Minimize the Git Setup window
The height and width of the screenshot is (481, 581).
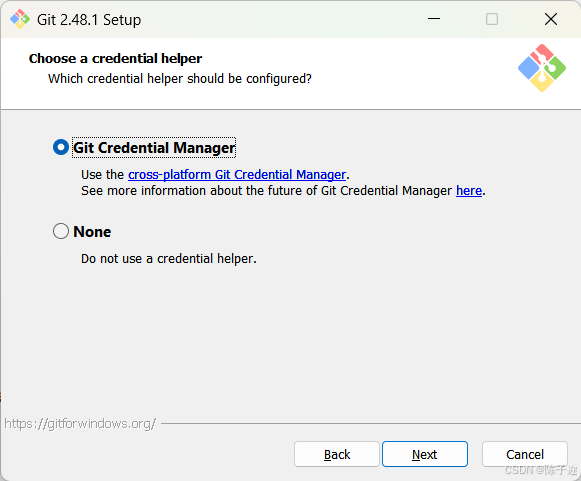click(x=434, y=19)
